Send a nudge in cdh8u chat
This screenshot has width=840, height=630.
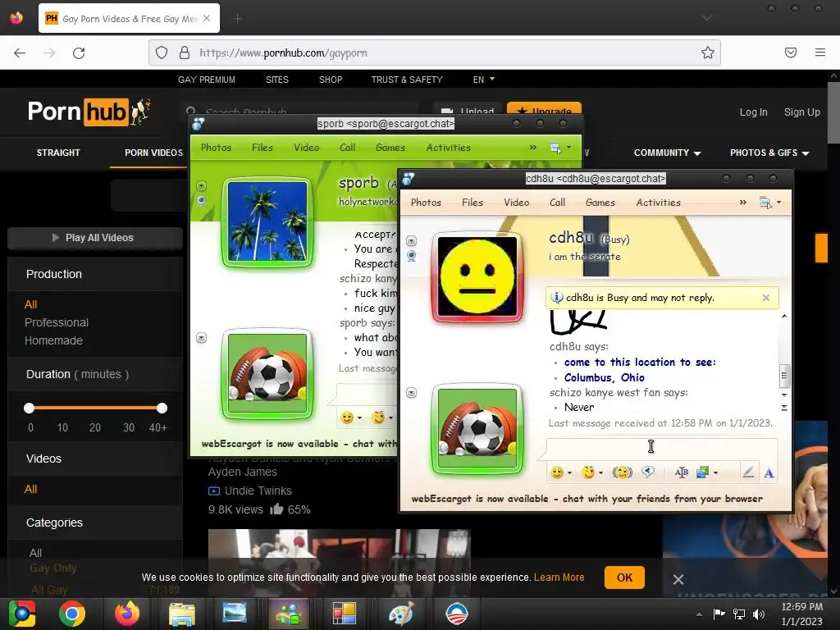622,472
